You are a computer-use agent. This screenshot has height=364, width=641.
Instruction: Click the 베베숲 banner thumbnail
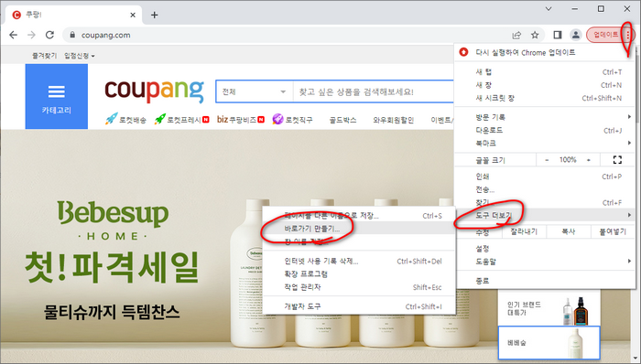click(x=549, y=343)
